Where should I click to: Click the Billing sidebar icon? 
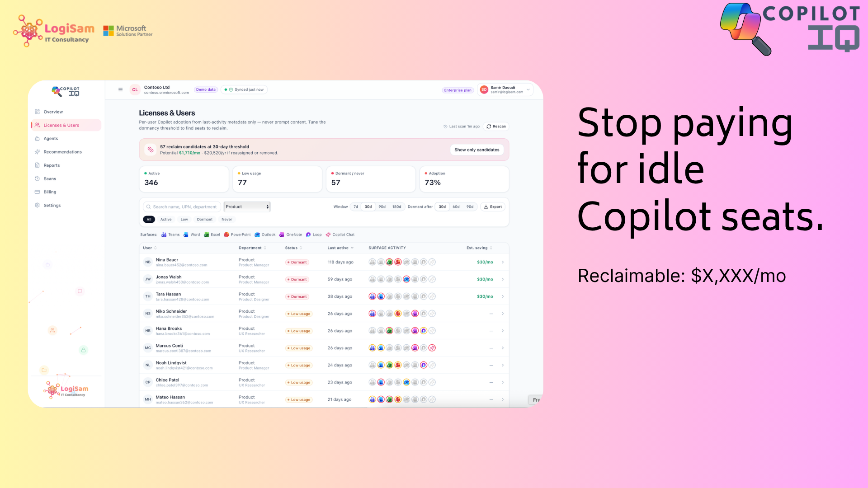point(37,192)
